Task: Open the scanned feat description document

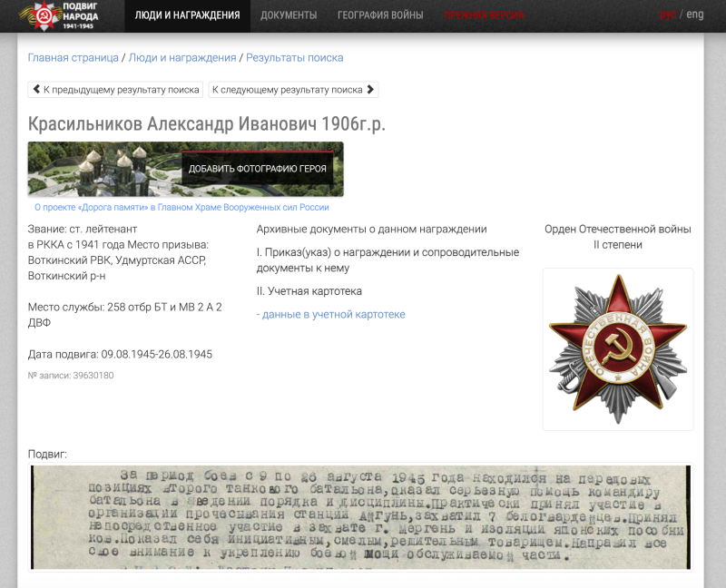Action: pyautogui.click(x=360, y=517)
